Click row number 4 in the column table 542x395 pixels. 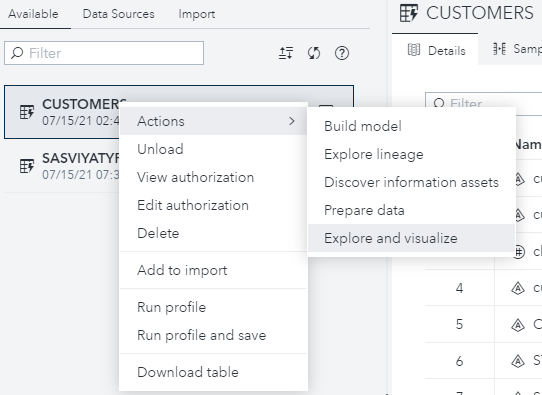tap(459, 288)
